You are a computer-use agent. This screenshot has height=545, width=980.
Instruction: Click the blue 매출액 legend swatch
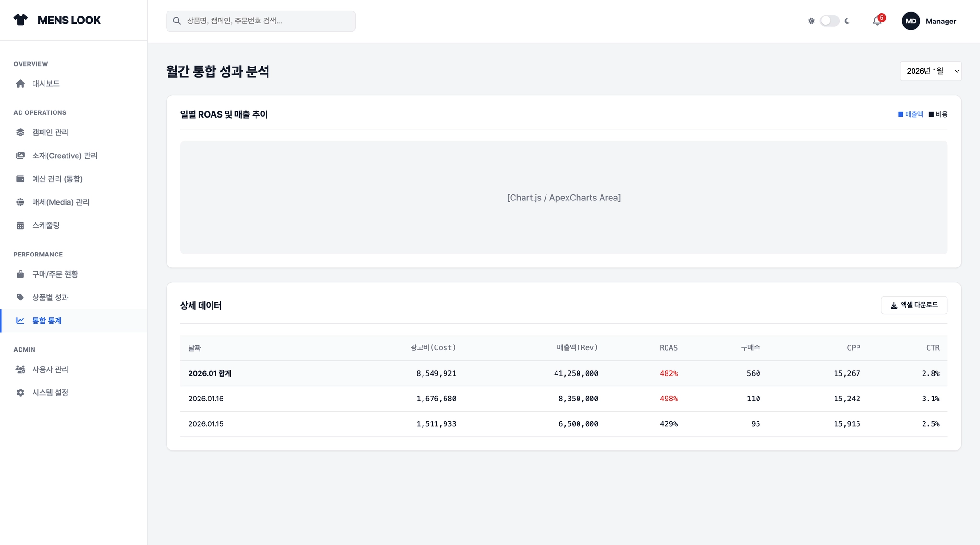901,114
